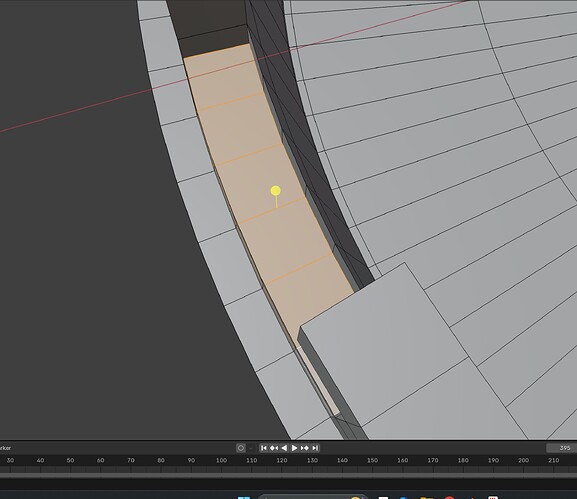Click frame 100 on the timeline ruler
Screen dimensions: 577x499
click(221, 460)
